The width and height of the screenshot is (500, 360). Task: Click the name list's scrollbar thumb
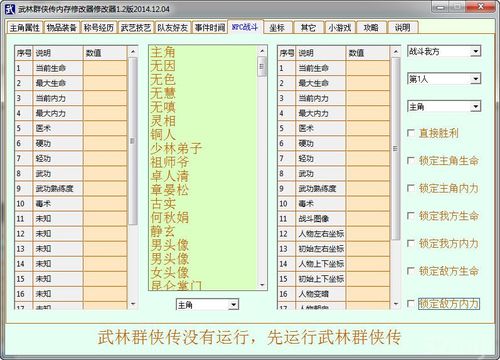point(262,66)
